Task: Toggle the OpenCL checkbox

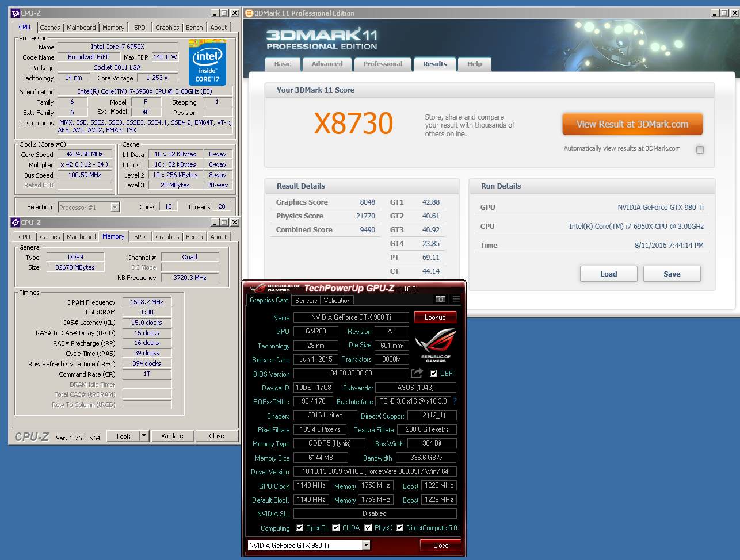Action: point(299,528)
